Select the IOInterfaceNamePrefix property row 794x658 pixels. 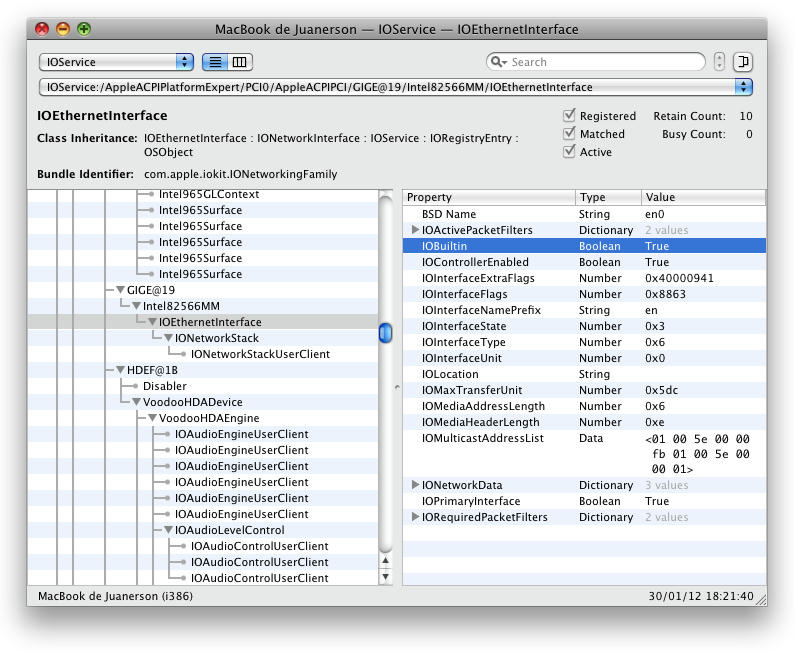coord(584,310)
